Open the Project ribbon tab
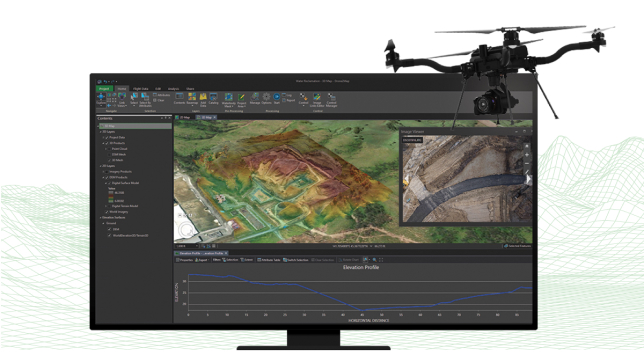Image resolution: width=644 pixels, height=363 pixels. click(104, 89)
